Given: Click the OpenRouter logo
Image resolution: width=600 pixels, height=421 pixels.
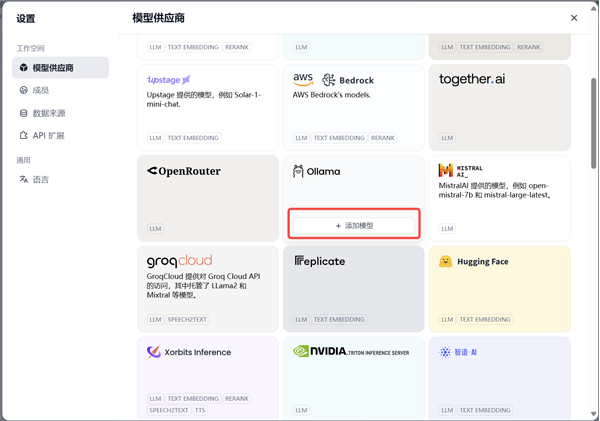Looking at the screenshot, I should [x=184, y=171].
